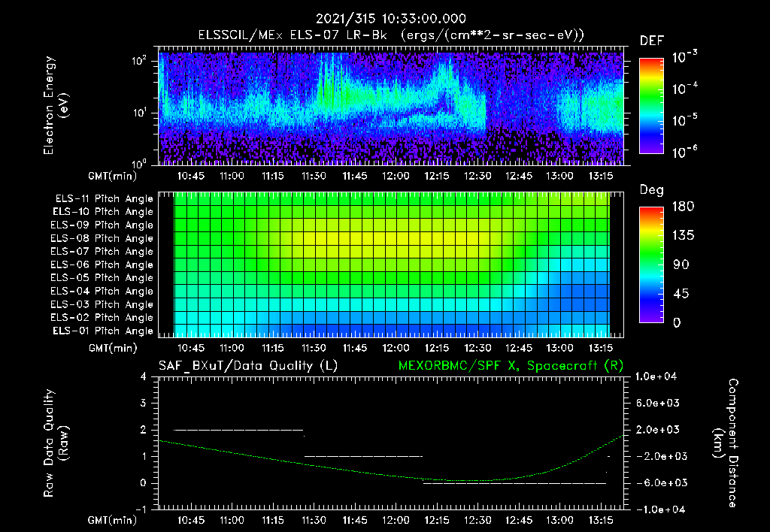The image size is (770, 532).
Task: Click the Deg label above the middle color bar
Action: point(651,190)
